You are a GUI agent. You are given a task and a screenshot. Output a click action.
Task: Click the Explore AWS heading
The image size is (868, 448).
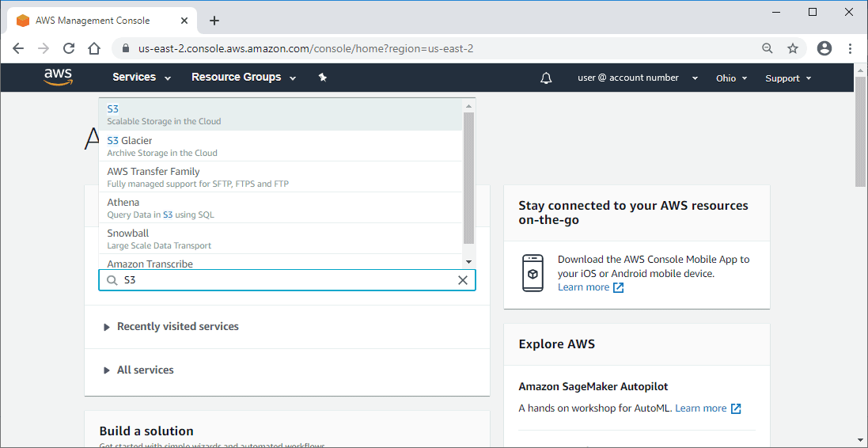[556, 344]
